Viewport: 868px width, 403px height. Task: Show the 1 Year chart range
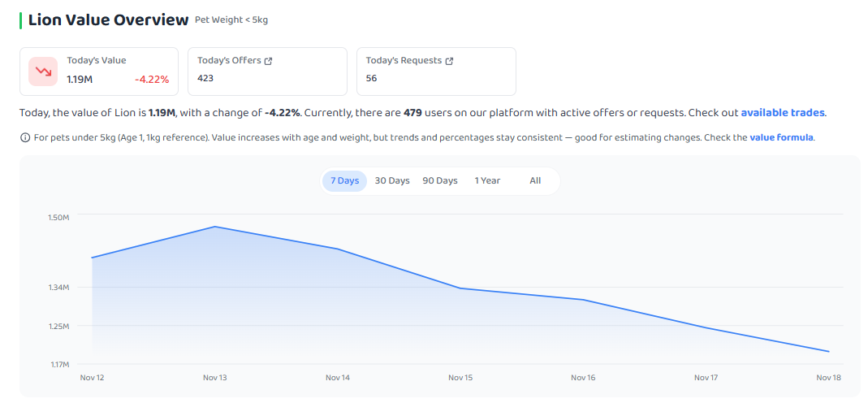(x=487, y=181)
